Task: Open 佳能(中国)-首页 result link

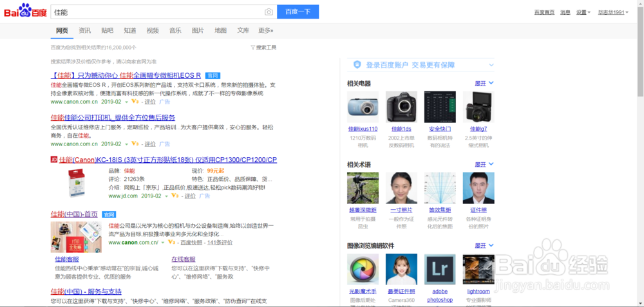Action: [74, 214]
